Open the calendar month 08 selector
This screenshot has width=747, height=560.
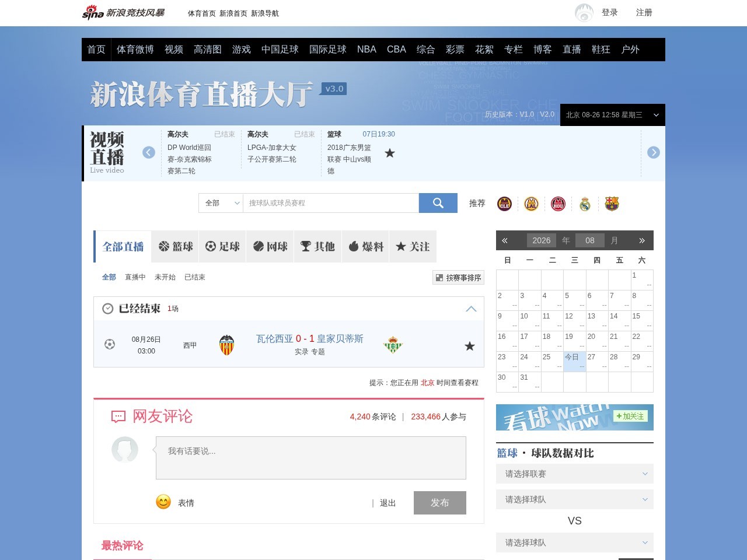tap(590, 240)
